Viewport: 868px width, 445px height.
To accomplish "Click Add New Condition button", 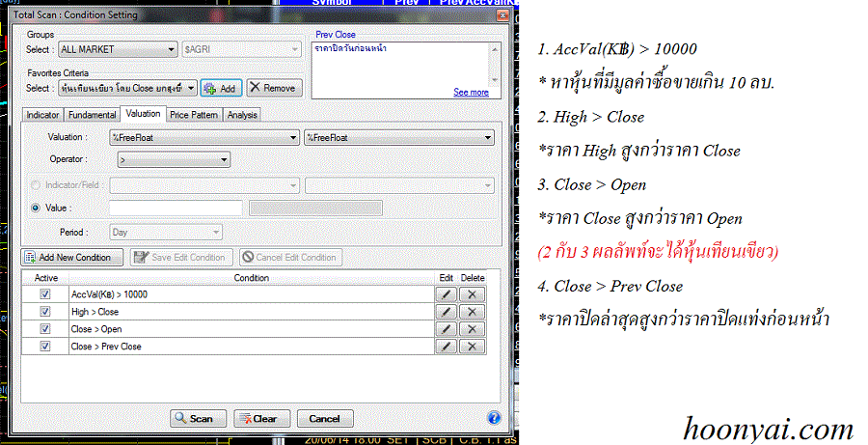I will pyautogui.click(x=72, y=257).
